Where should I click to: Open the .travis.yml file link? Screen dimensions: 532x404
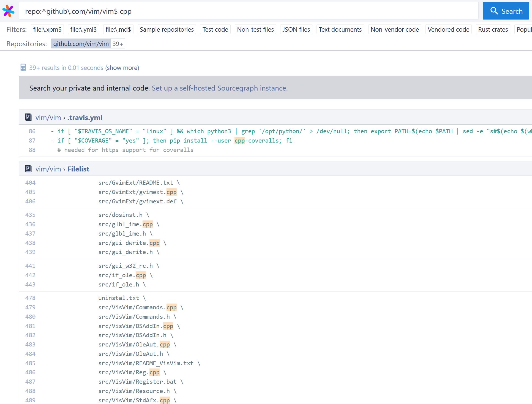tap(85, 118)
